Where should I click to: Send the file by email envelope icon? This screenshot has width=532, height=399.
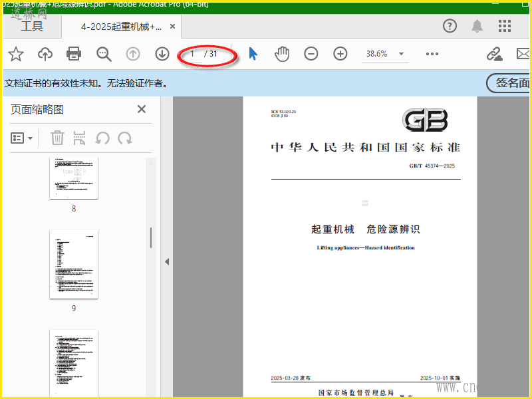pyautogui.click(x=523, y=54)
